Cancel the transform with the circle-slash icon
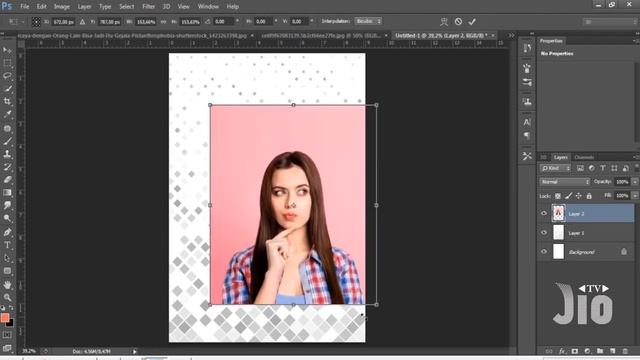 point(458,22)
